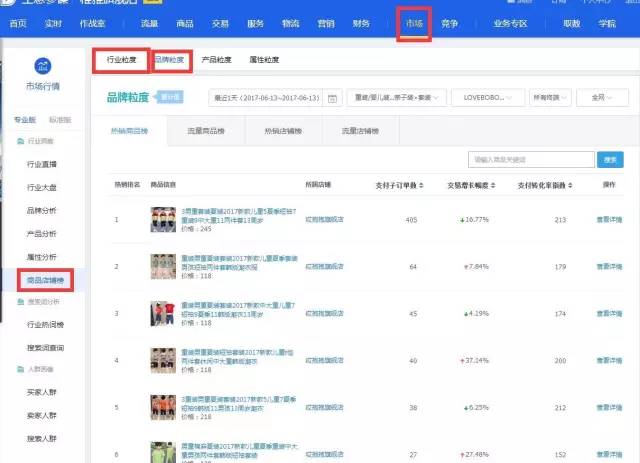Click the product keyword search field
The height and width of the screenshot is (463, 640).
531,160
